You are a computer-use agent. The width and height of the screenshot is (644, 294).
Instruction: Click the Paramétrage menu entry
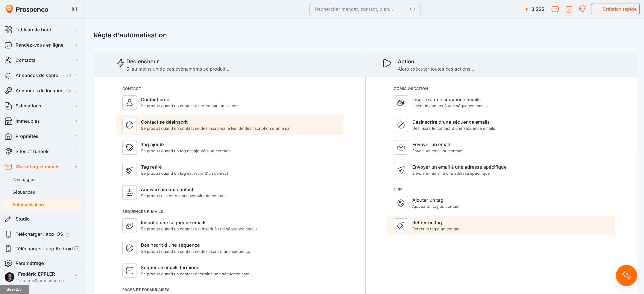29,263
